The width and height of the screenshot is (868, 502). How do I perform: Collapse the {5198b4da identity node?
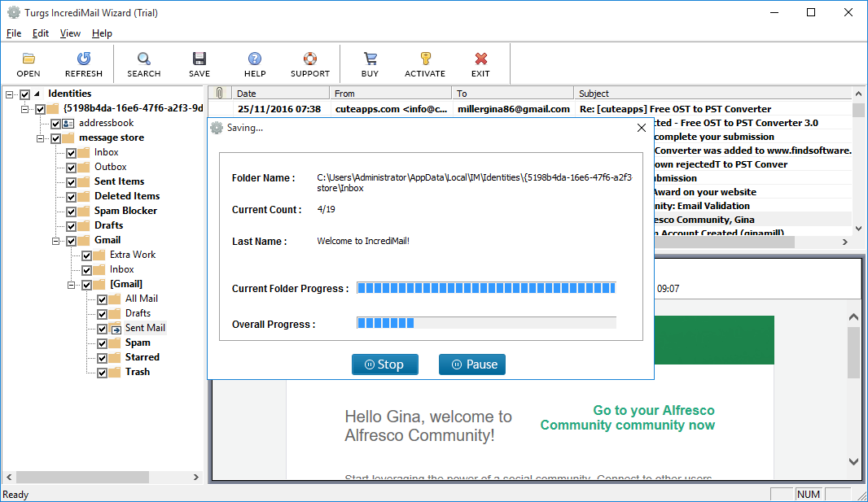[x=25, y=109]
